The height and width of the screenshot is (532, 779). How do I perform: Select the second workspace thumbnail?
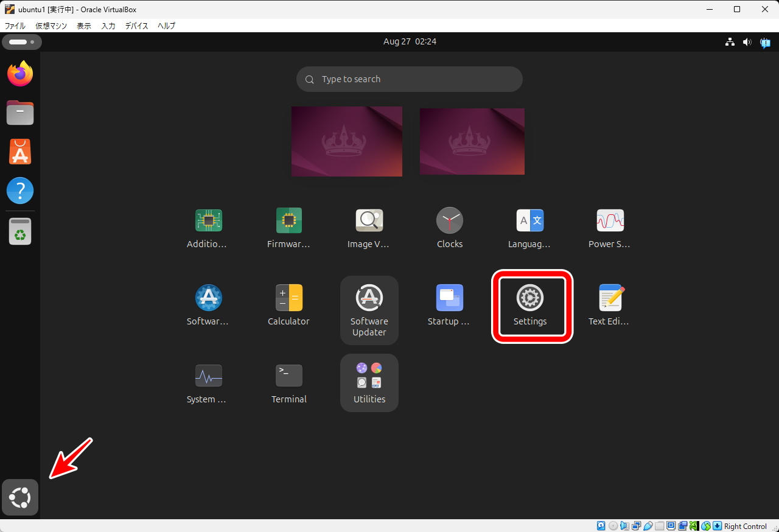point(472,141)
